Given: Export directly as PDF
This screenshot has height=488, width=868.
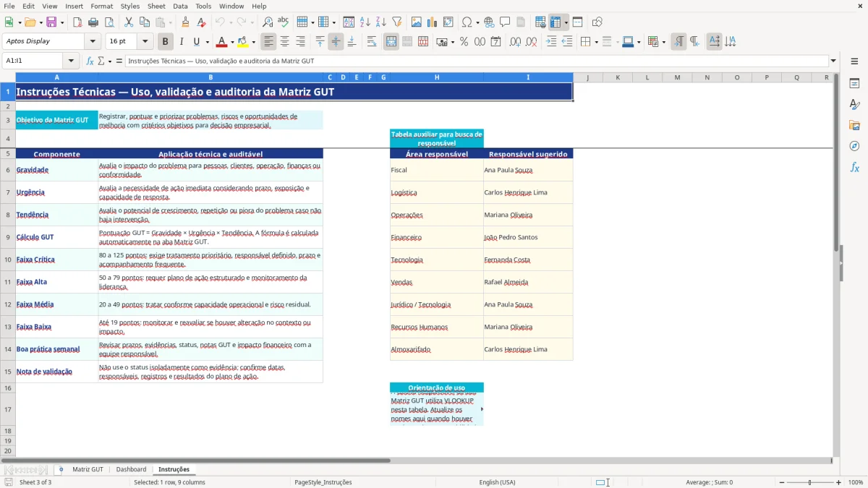Looking at the screenshot, I should pyautogui.click(x=77, y=22).
